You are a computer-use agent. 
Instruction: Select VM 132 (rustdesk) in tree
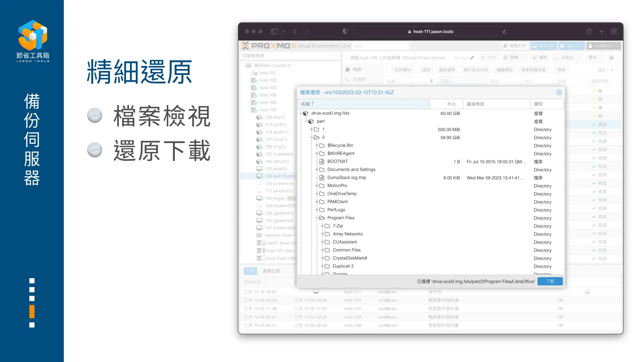279,154
